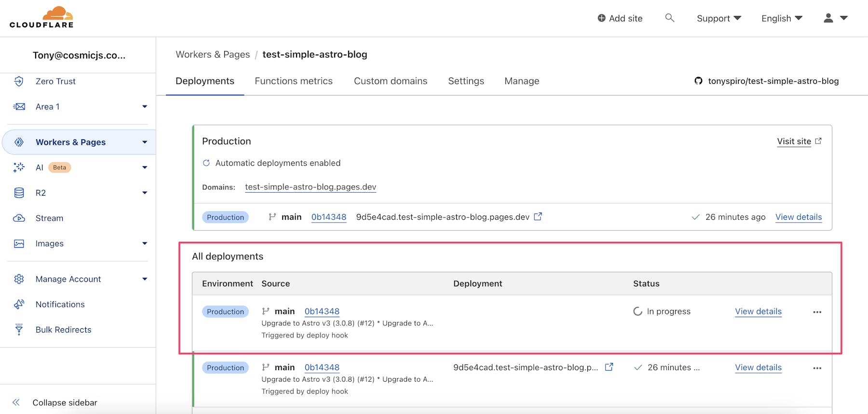Click the automatic deployments refresh icon
Screen dimensions: 868x414
pos(206,163)
